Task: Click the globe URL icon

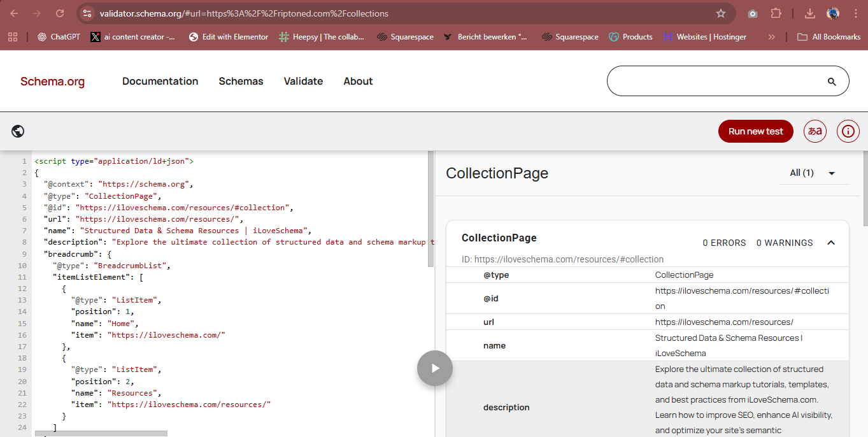Action: pyautogui.click(x=18, y=131)
